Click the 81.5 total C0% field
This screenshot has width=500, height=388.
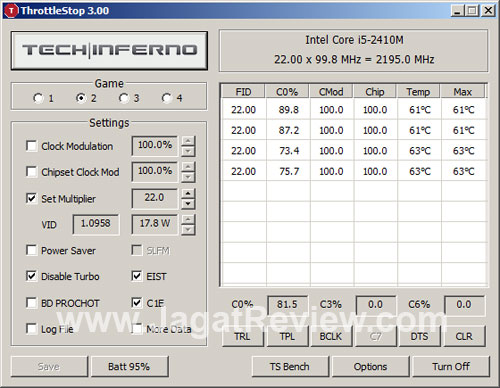(287, 305)
